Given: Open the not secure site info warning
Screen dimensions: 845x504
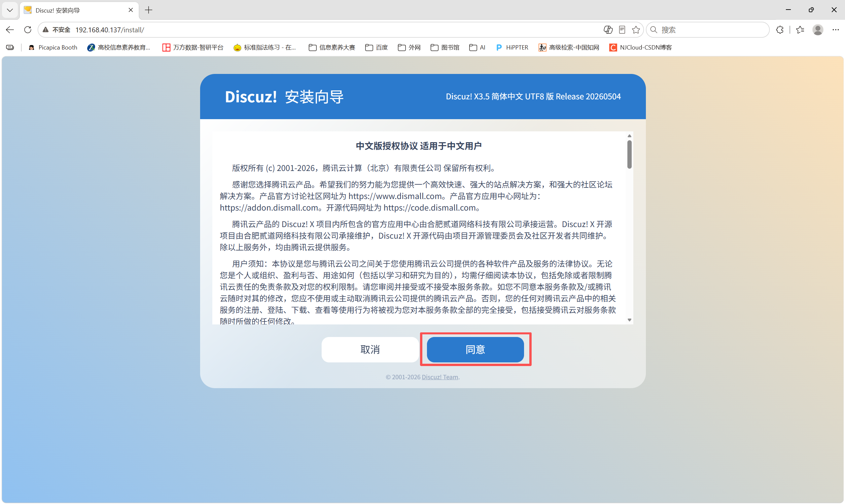Looking at the screenshot, I should [x=56, y=30].
